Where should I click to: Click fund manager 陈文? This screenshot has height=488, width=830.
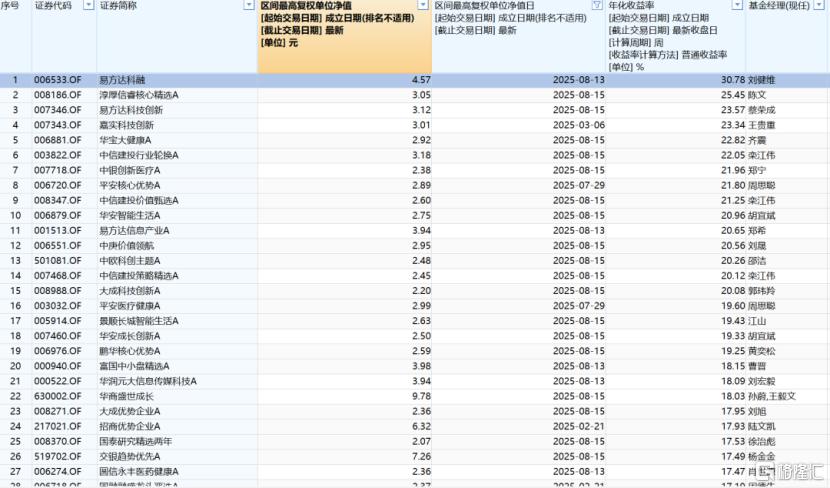click(x=757, y=95)
